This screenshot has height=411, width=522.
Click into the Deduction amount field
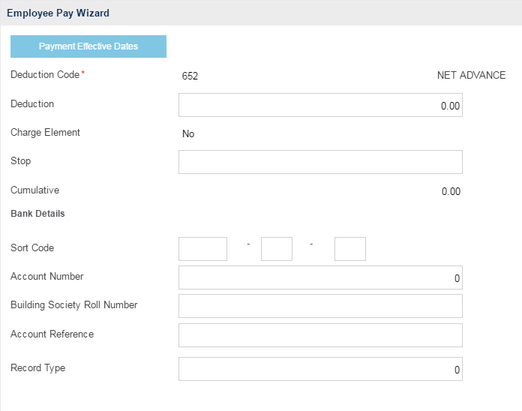click(x=320, y=105)
